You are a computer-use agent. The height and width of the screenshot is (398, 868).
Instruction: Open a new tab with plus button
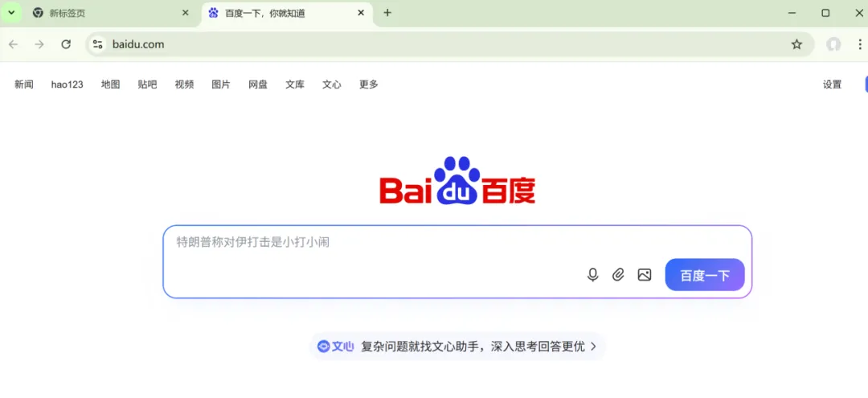pos(387,13)
